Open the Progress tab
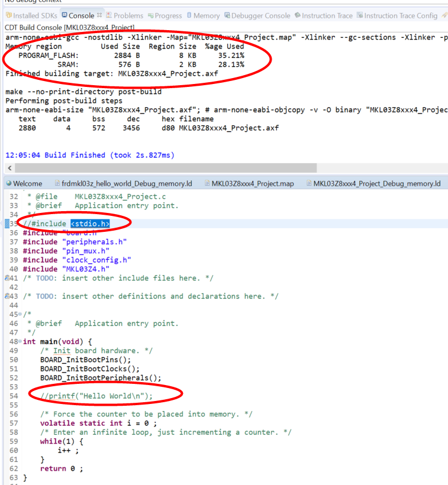448x485 pixels. 165,15
